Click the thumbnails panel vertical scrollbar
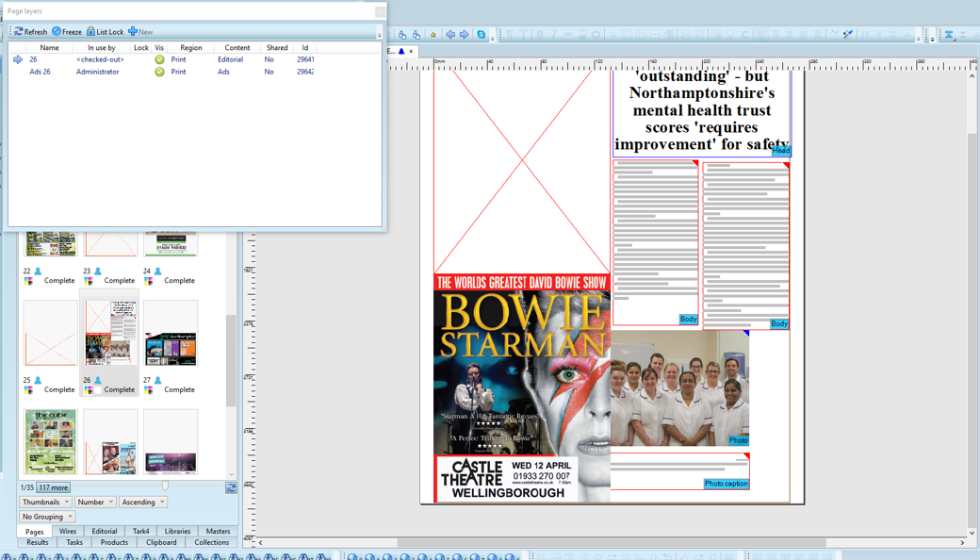This screenshot has width=980, height=560. coord(231,361)
